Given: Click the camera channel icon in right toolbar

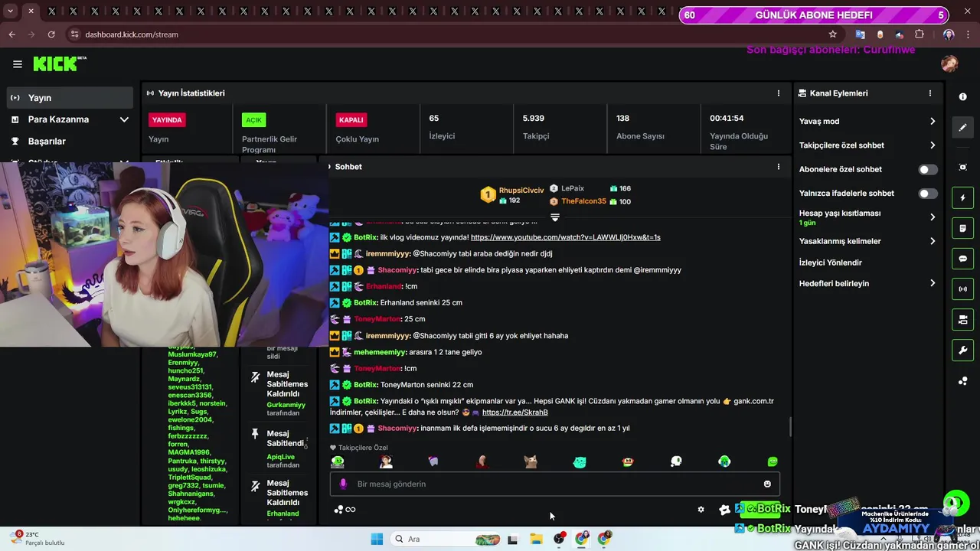Looking at the screenshot, I should 962,319.
